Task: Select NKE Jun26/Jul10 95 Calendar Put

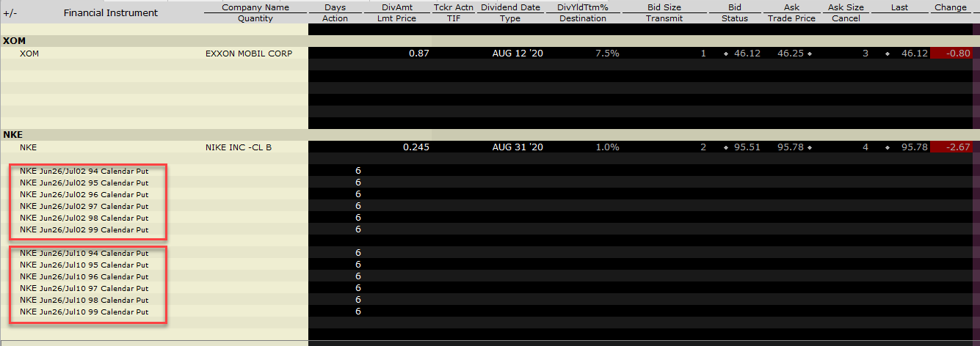Action: point(84,265)
